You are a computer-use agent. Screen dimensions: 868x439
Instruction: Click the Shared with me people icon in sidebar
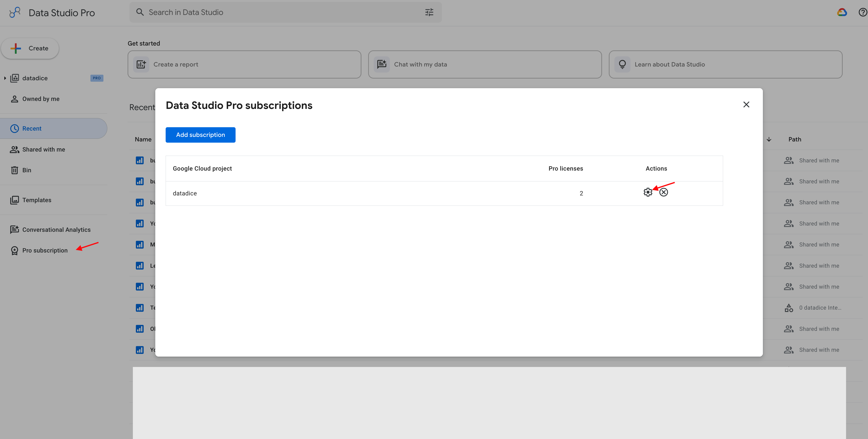[x=14, y=149]
